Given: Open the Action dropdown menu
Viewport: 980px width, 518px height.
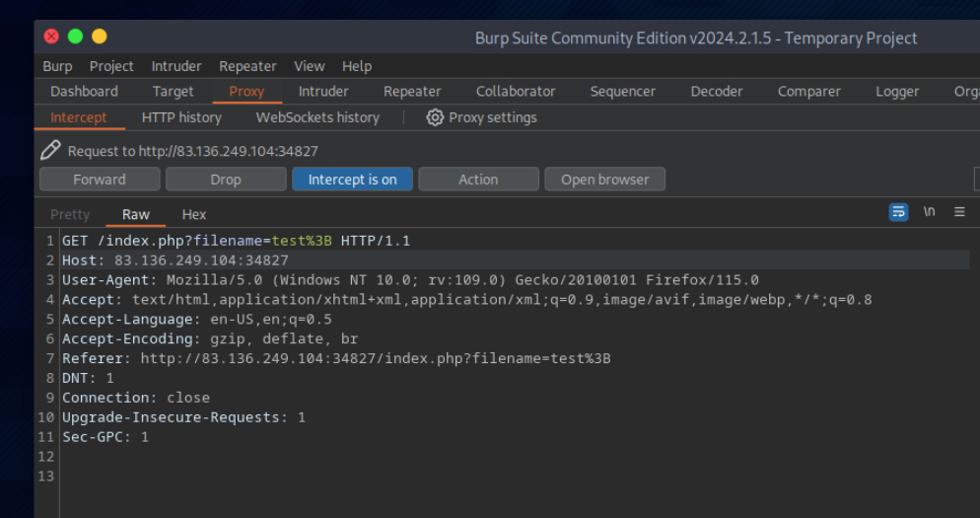Looking at the screenshot, I should [x=478, y=180].
